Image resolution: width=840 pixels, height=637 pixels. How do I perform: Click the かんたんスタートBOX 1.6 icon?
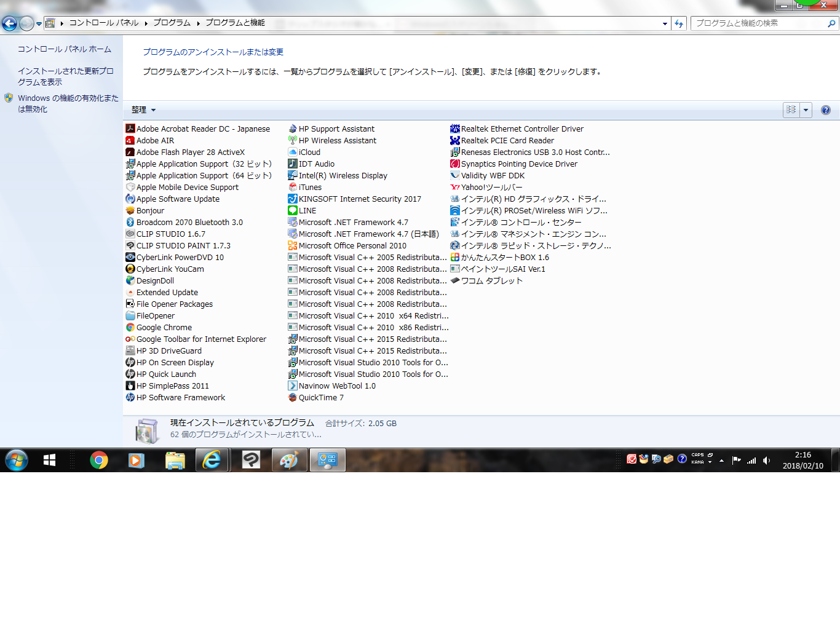coord(455,257)
